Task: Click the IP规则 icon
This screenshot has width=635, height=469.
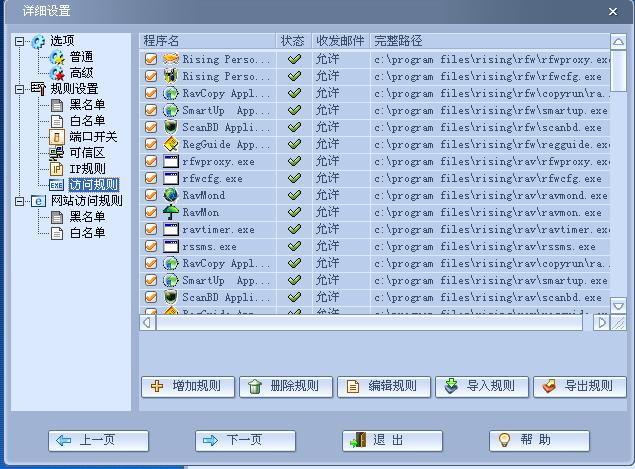Action: click(x=57, y=169)
